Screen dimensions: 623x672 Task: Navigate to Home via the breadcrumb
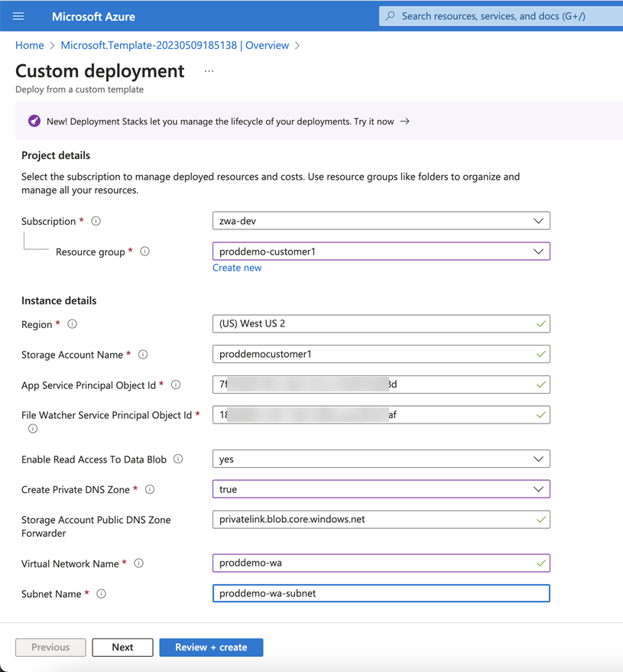[29, 45]
